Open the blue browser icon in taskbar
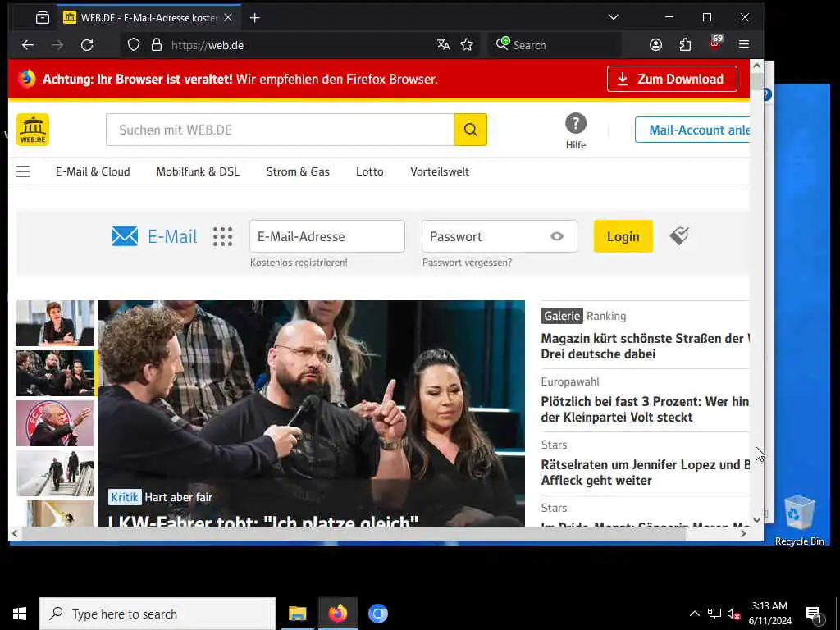The height and width of the screenshot is (630, 840). pyautogui.click(x=377, y=614)
